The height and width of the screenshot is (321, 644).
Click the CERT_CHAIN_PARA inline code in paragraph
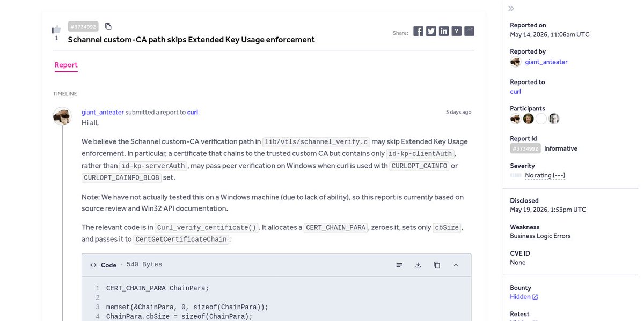[336, 227]
